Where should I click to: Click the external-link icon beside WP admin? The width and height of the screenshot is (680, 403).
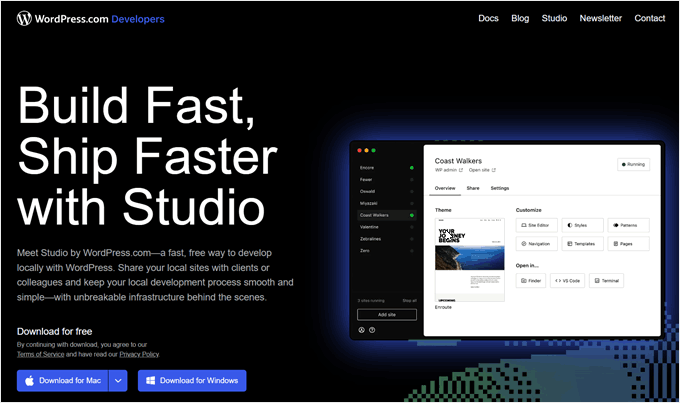461,170
